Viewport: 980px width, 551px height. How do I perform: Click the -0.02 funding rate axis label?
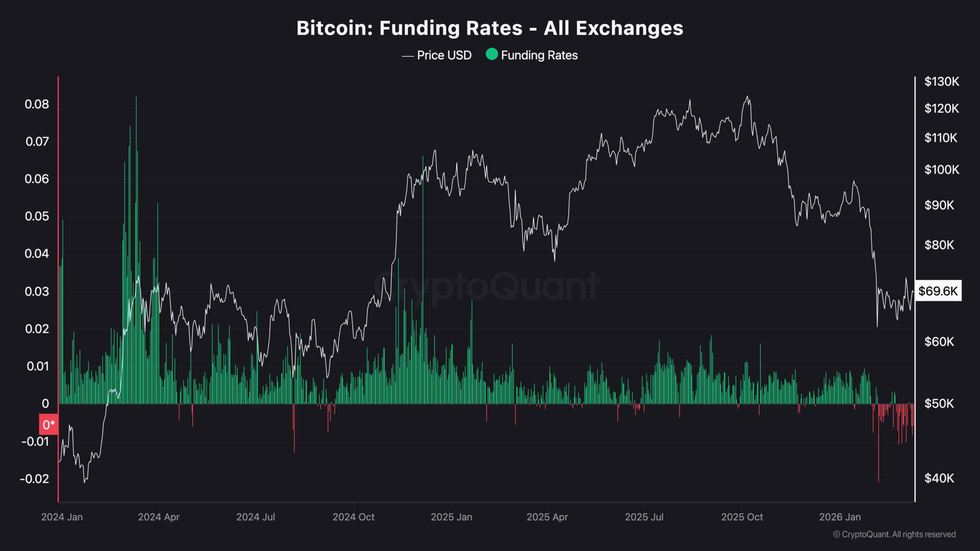[x=34, y=479]
